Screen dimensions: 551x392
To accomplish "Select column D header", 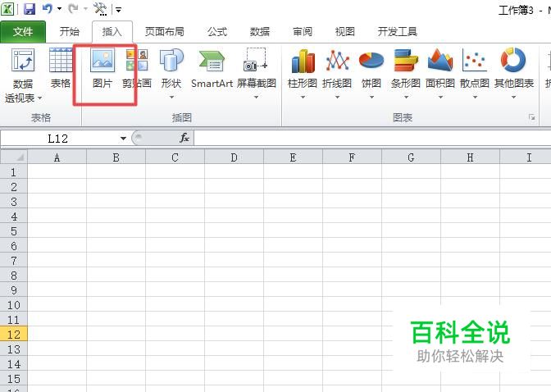I will (x=234, y=157).
